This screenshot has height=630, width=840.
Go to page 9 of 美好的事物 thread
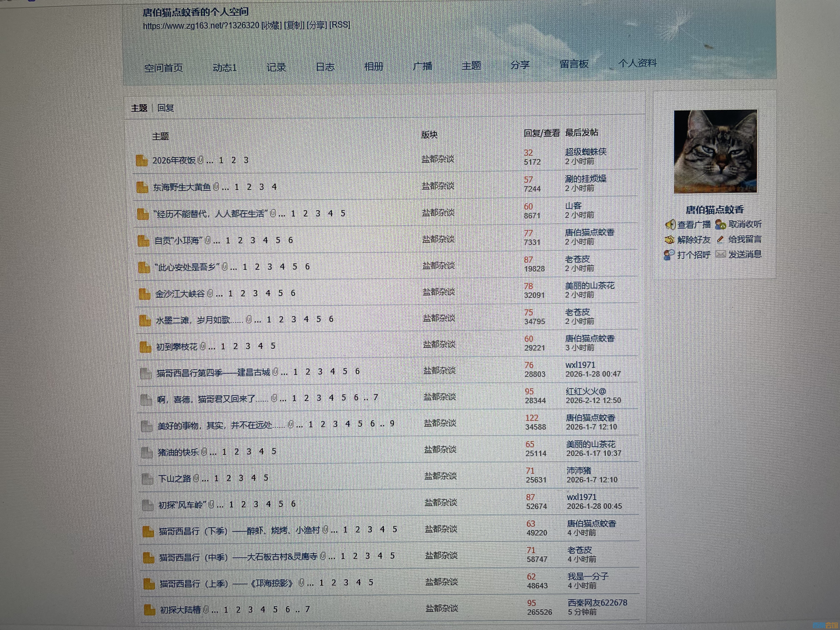392,423
